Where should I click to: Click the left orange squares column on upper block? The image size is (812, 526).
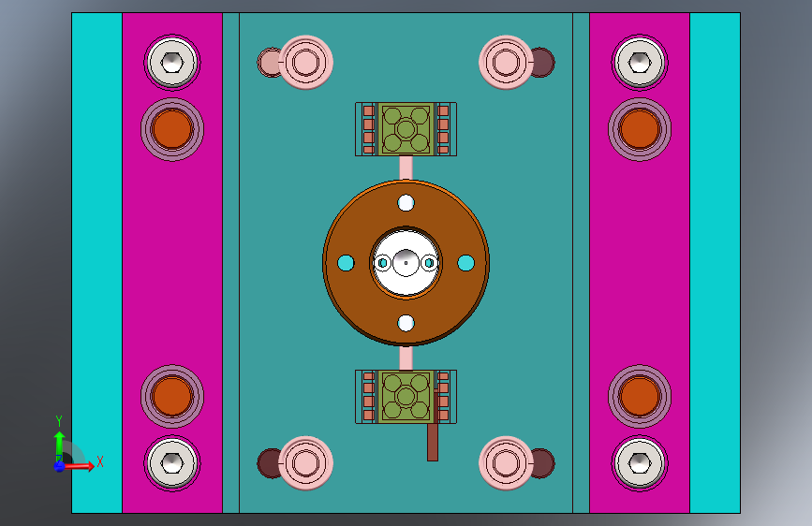tap(369, 129)
